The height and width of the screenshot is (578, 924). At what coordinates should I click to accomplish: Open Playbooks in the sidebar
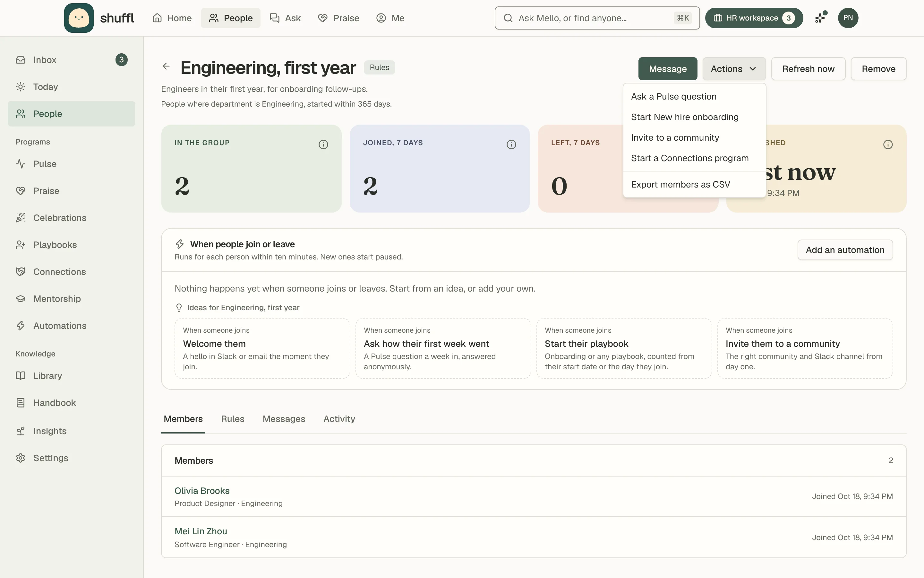tap(72, 245)
